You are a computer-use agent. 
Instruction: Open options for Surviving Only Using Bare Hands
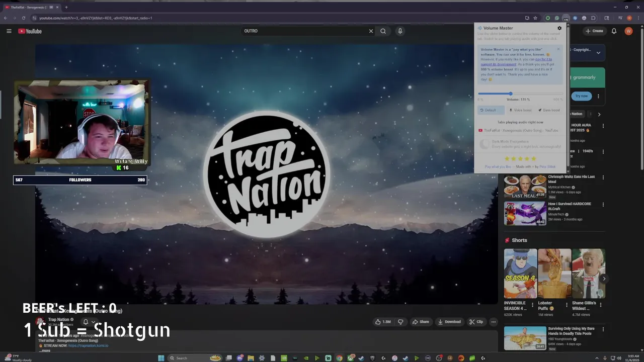[x=603, y=330]
